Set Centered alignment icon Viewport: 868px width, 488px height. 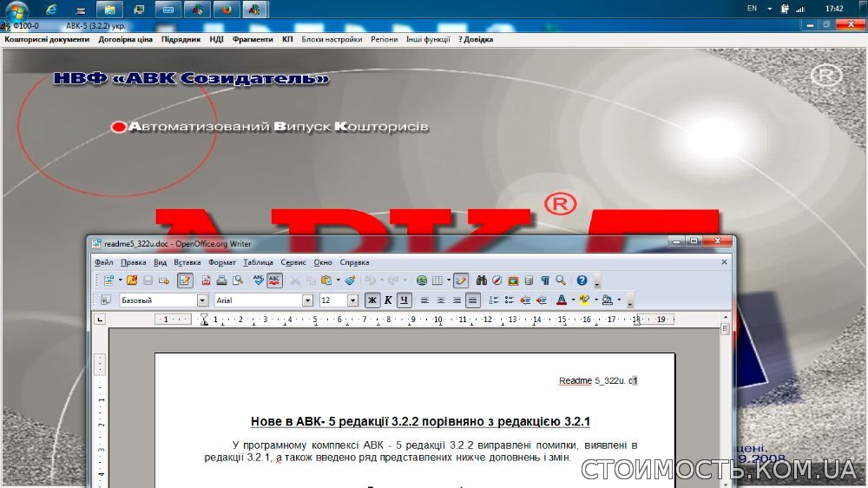[441, 300]
